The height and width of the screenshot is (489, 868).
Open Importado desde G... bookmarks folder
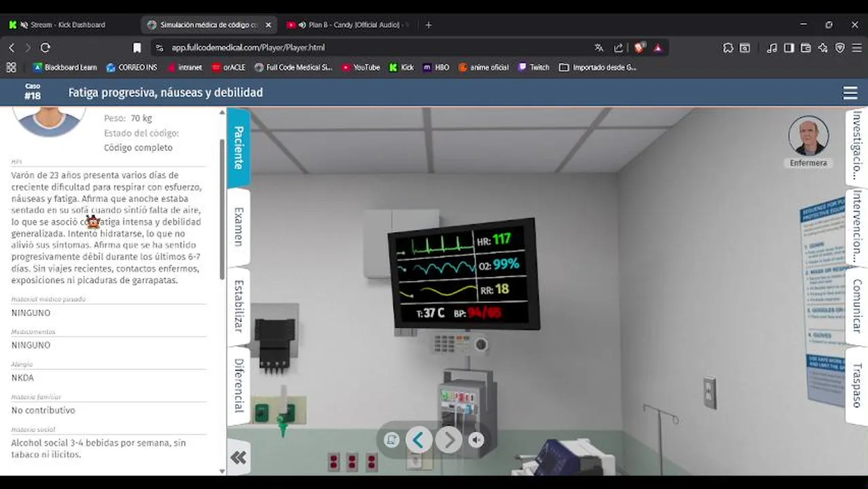click(598, 67)
